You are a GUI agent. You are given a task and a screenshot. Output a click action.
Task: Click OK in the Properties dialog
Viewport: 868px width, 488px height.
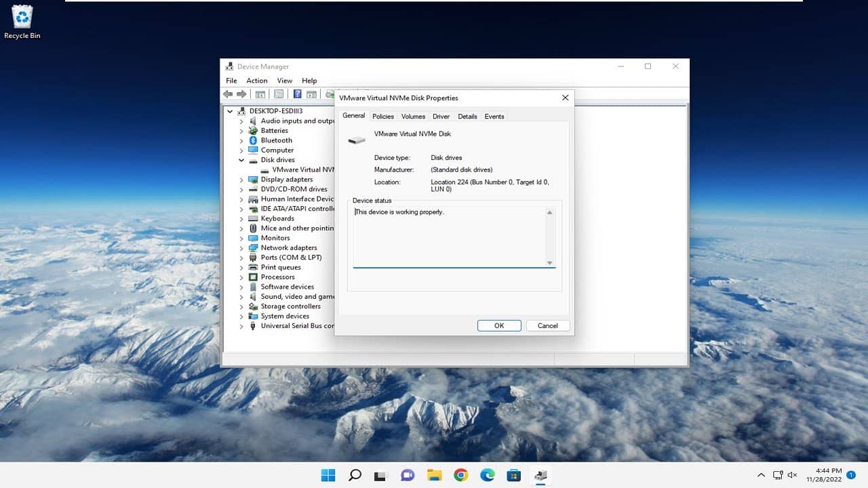click(499, 326)
